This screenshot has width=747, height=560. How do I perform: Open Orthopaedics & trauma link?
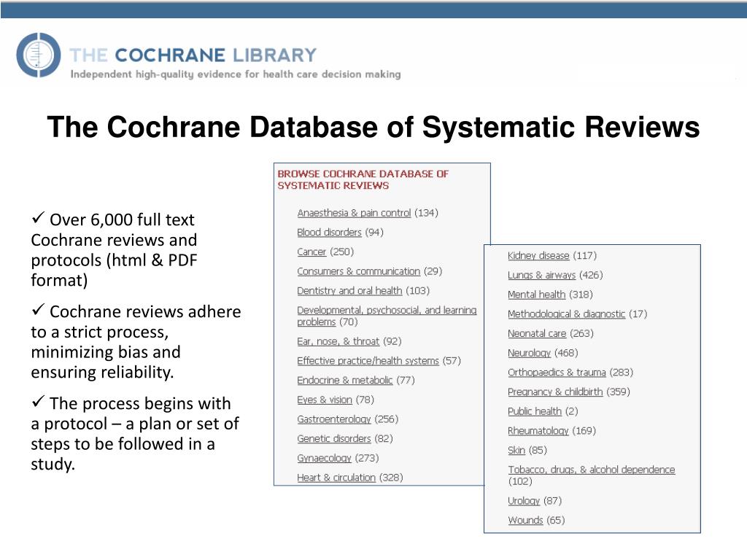pyautogui.click(x=557, y=373)
